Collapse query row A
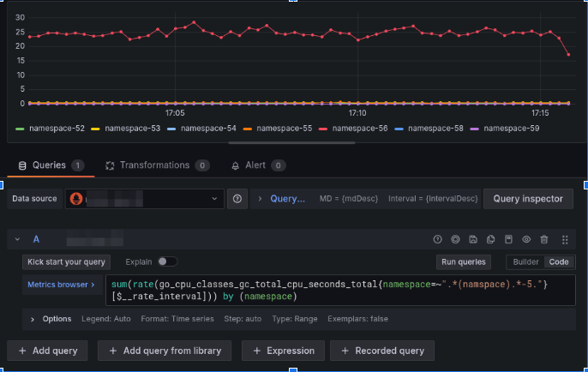Image resolution: width=588 pixels, height=372 pixels. tap(17, 240)
